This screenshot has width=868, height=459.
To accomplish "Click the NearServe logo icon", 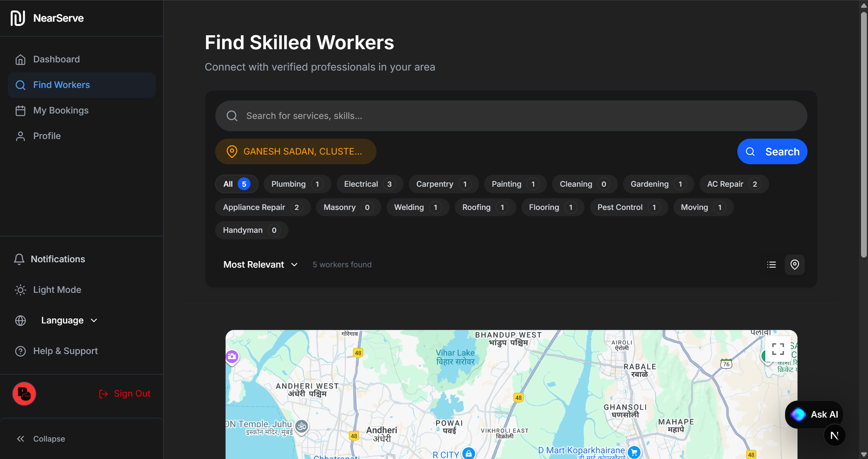I will point(17,18).
